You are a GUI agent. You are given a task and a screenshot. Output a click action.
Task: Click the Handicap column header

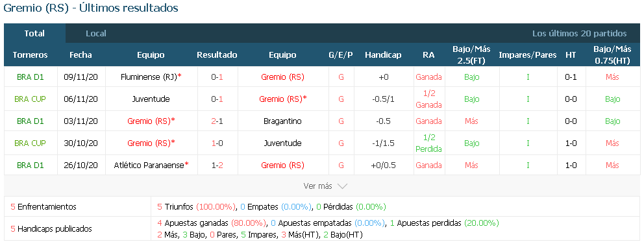point(383,55)
